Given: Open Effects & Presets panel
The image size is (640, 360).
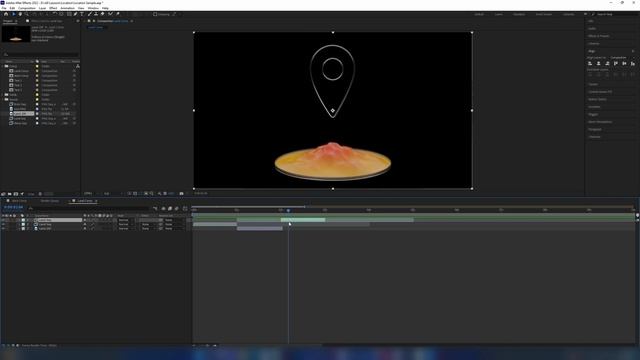Looking at the screenshot, I should pyautogui.click(x=599, y=36).
